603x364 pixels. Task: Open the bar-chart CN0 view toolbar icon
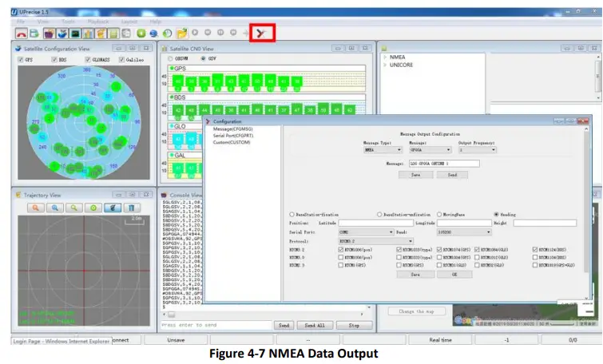click(x=88, y=34)
